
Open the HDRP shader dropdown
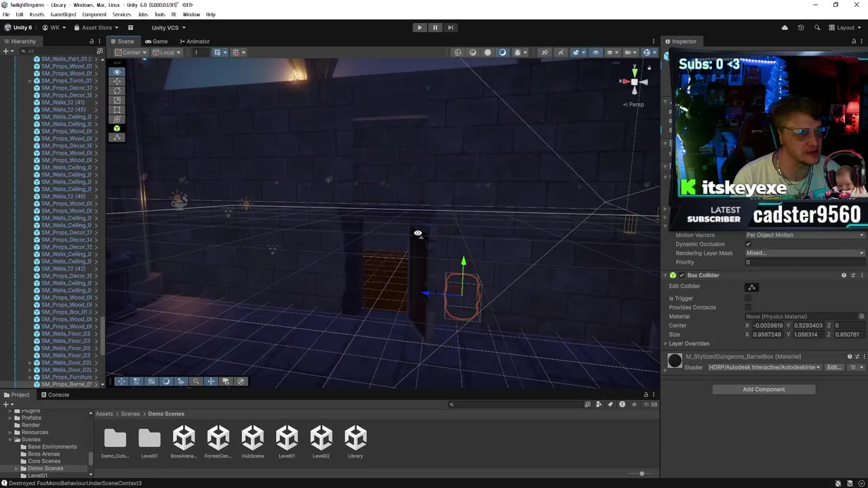764,367
